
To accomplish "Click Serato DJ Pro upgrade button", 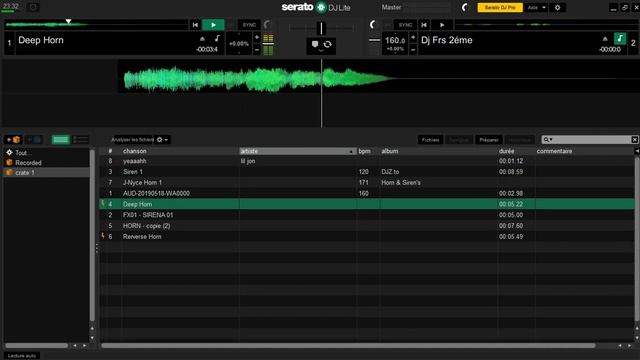I will (x=500, y=8).
